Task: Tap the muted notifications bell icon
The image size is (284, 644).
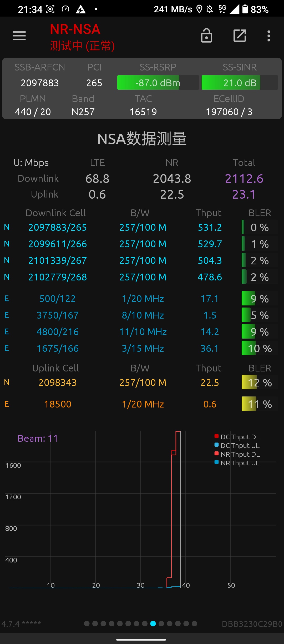Action: tap(210, 9)
